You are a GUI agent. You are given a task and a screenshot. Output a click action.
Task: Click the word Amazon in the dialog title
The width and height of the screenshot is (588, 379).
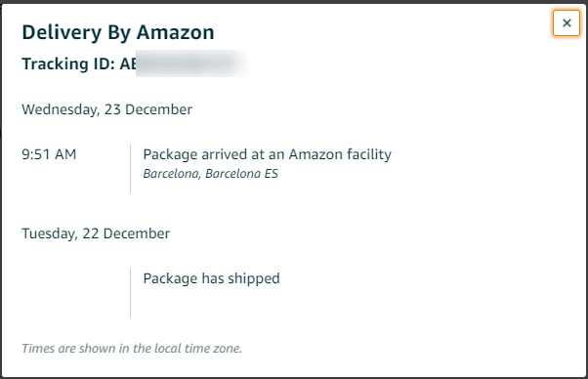coord(175,32)
